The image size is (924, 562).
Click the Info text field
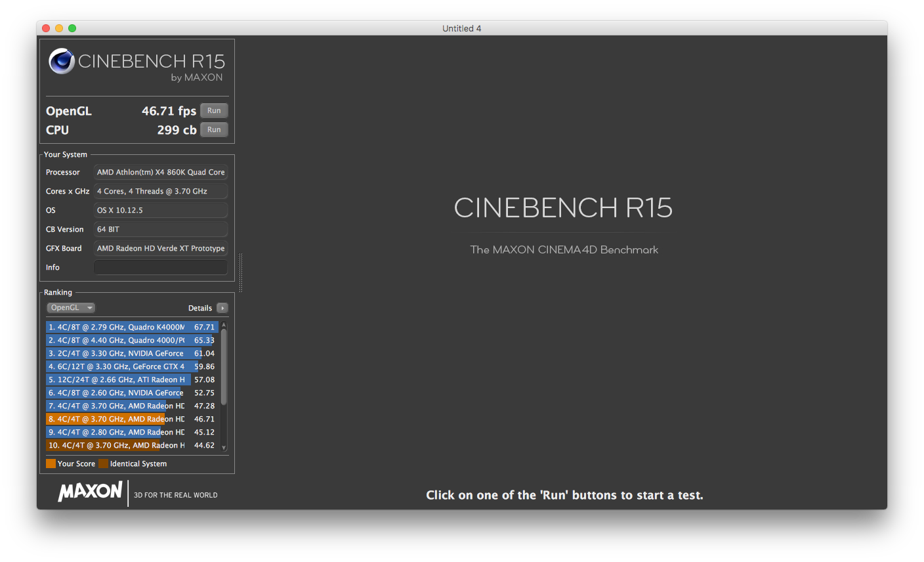[161, 267]
